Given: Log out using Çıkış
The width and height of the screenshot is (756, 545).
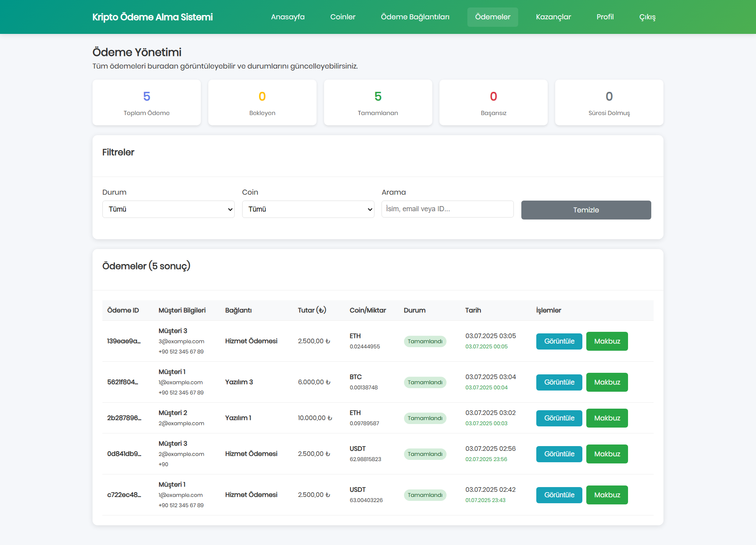Looking at the screenshot, I should [x=647, y=17].
